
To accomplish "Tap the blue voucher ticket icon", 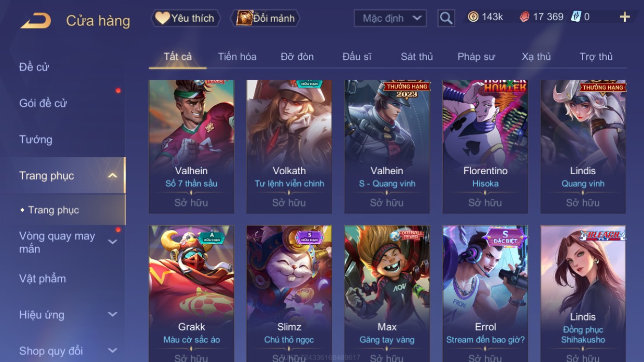I will point(576,17).
